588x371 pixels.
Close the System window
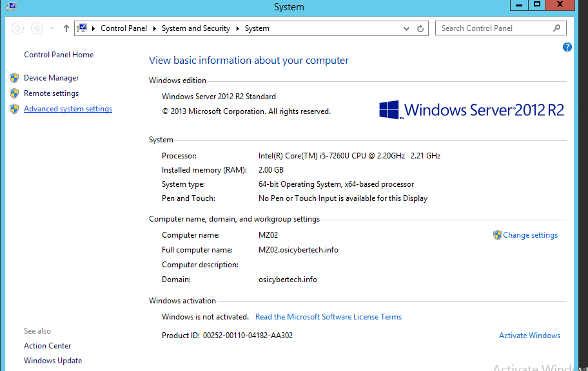(x=560, y=5)
